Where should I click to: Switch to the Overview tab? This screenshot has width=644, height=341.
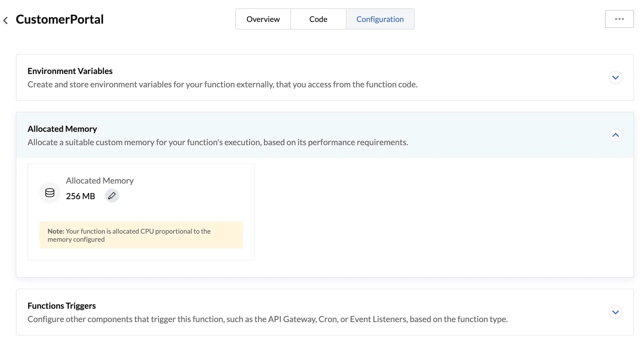pos(263,19)
